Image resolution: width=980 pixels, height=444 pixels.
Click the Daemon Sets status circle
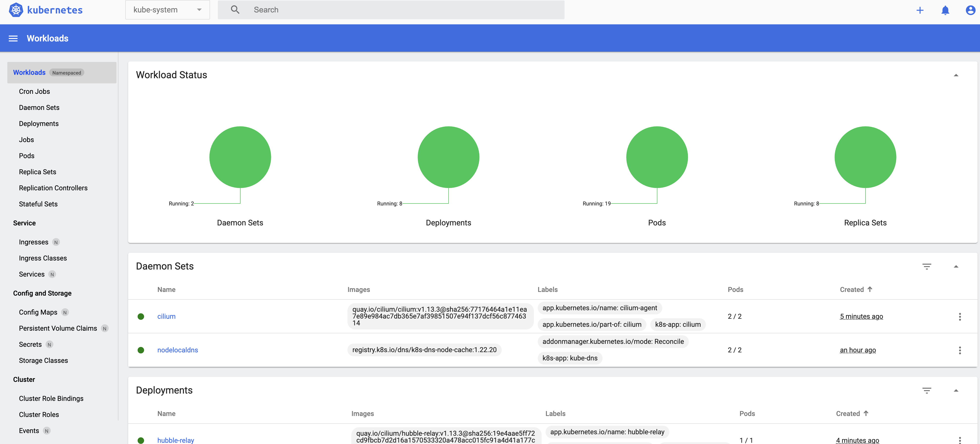[240, 157]
